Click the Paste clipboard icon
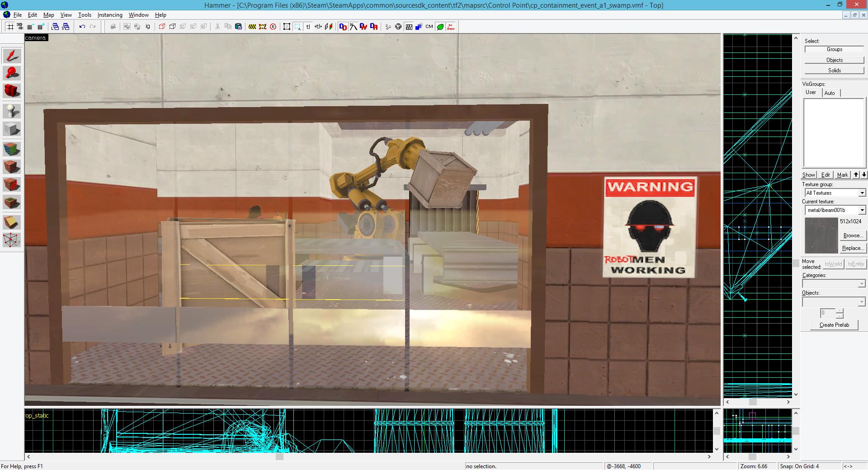The width and height of the screenshot is (868, 470). coord(238,27)
